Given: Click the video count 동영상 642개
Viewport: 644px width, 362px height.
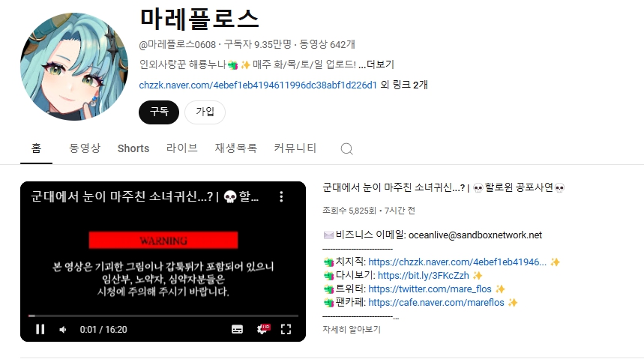Looking at the screenshot, I should pyautogui.click(x=328, y=44).
